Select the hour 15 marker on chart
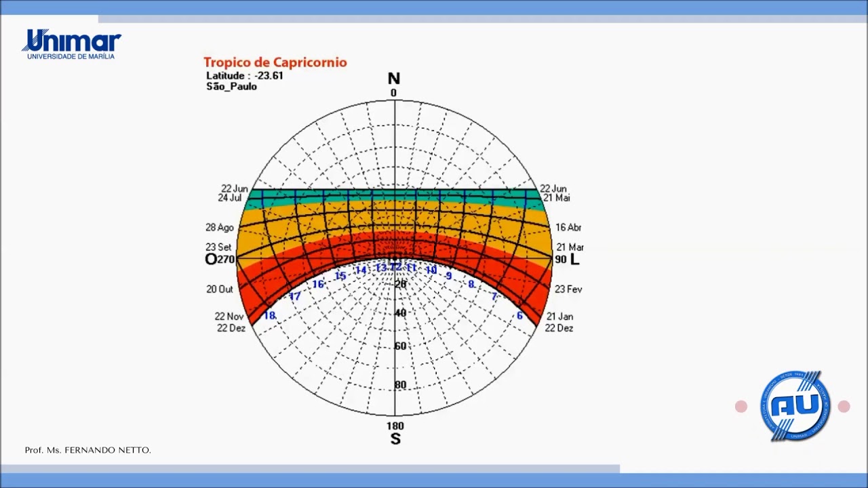Screen dimensions: 868x488 [340, 276]
